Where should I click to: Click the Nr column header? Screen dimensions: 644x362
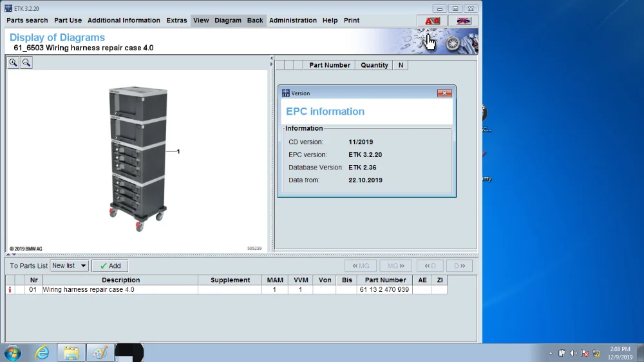(x=33, y=280)
